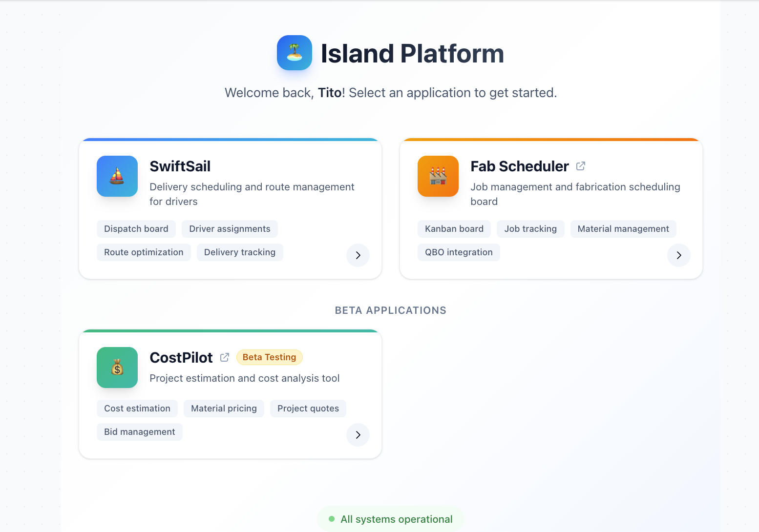
Task: Click the Welcome back, Tito message
Action: point(391,93)
